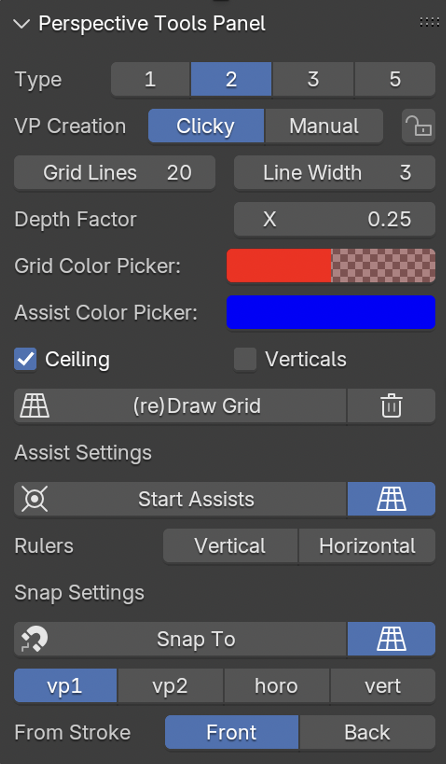
Task: Click the Snap To magnet icon
Action: [35, 639]
